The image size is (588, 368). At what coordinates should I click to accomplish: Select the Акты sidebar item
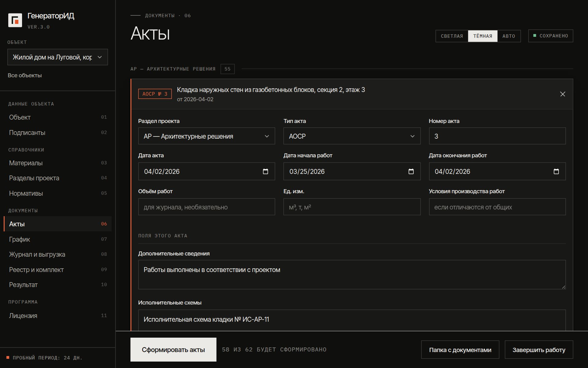click(58, 224)
